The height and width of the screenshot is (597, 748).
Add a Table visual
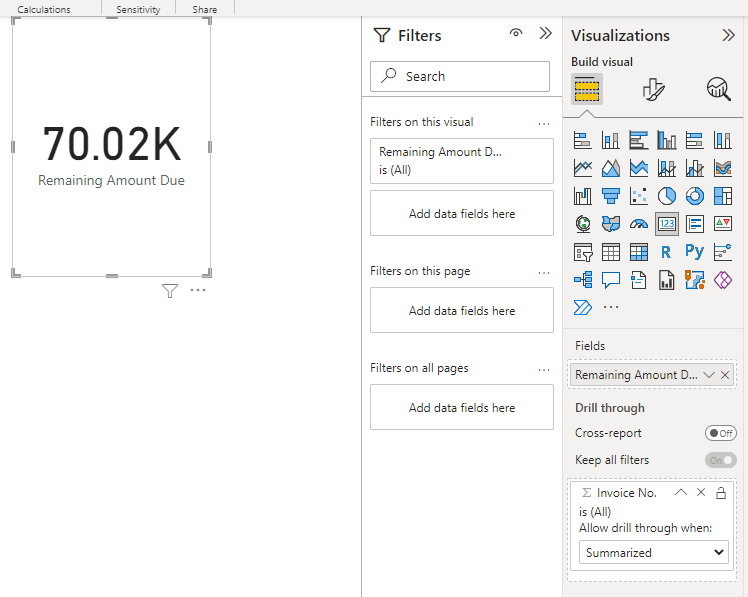point(611,251)
